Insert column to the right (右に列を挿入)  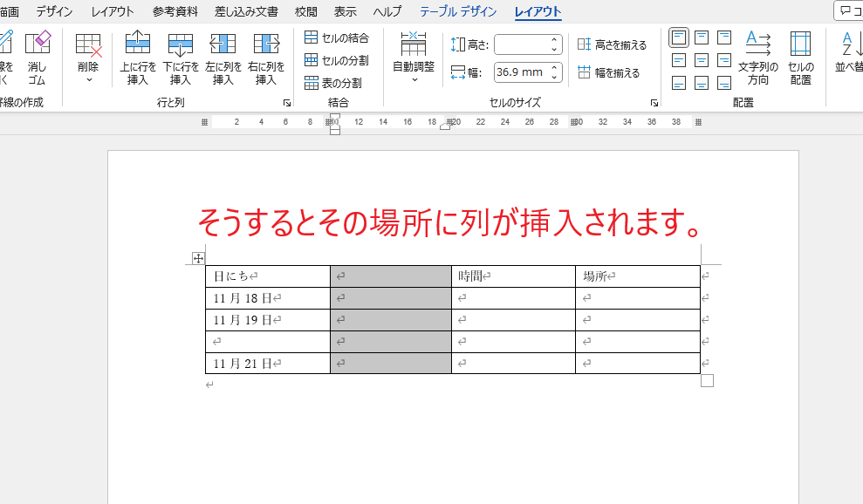[x=266, y=58]
